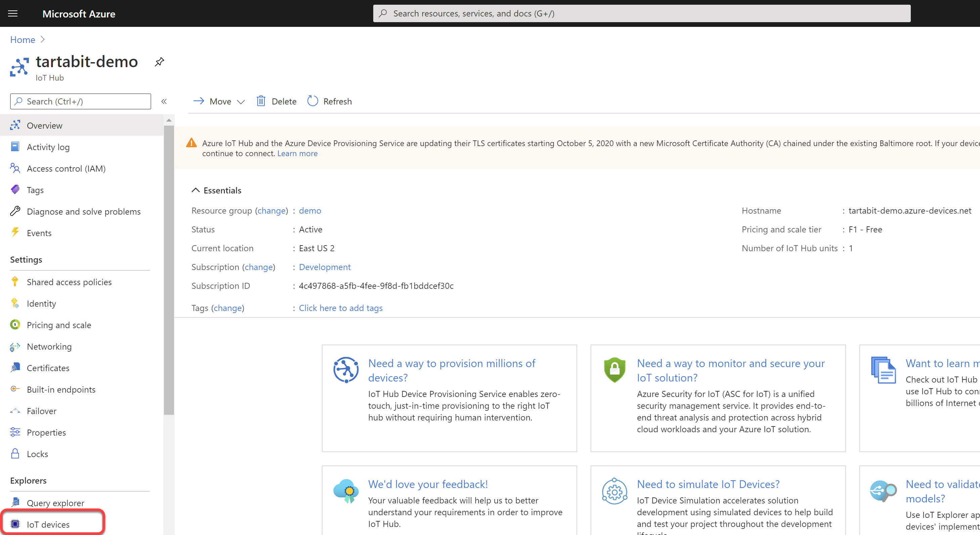Click the Built-in endpoints icon
The image size is (980, 535).
[x=15, y=389]
